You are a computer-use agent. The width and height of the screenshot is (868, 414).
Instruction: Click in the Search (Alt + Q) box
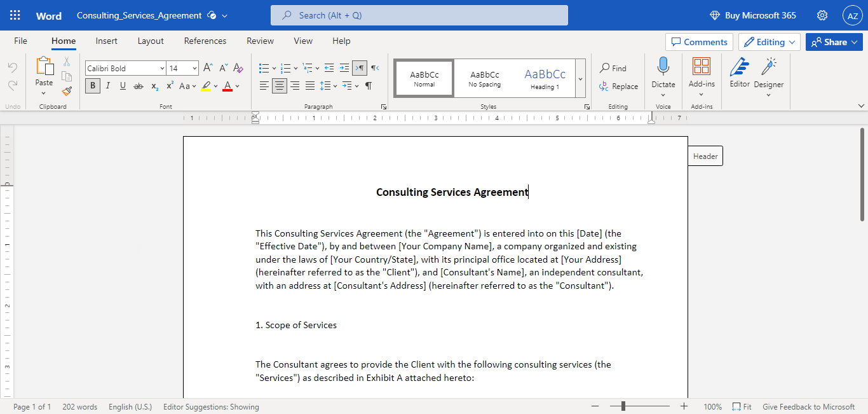(x=419, y=15)
